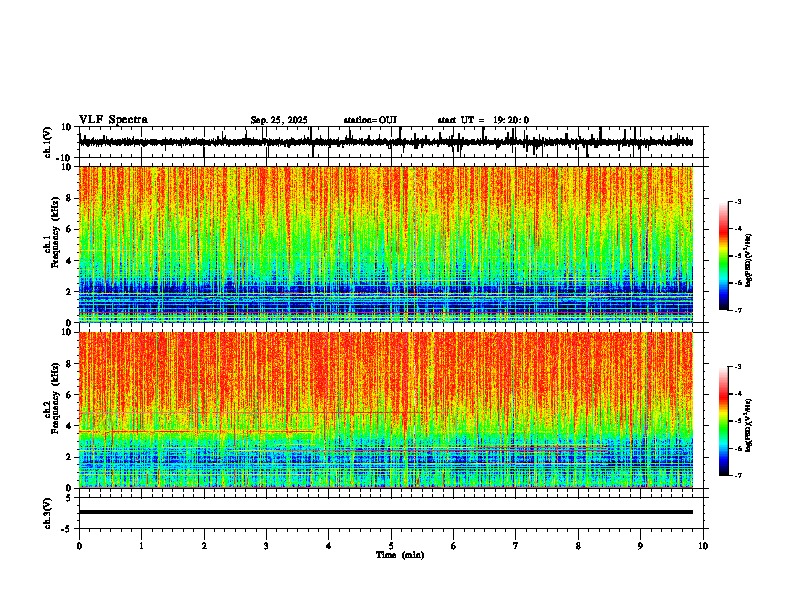Click the ch.1 colorbar log(PSD) label

[748, 261]
